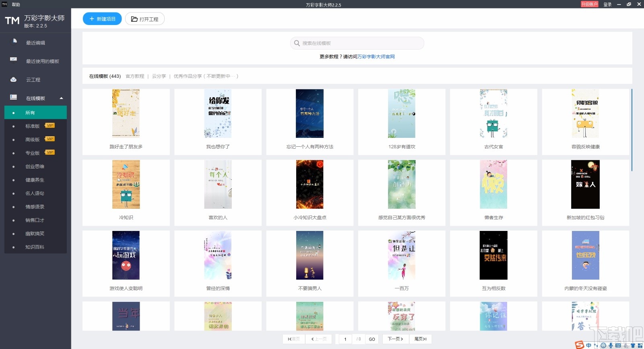Click the recently used templates icon
This screenshot has width=644, height=349.
tap(14, 59)
